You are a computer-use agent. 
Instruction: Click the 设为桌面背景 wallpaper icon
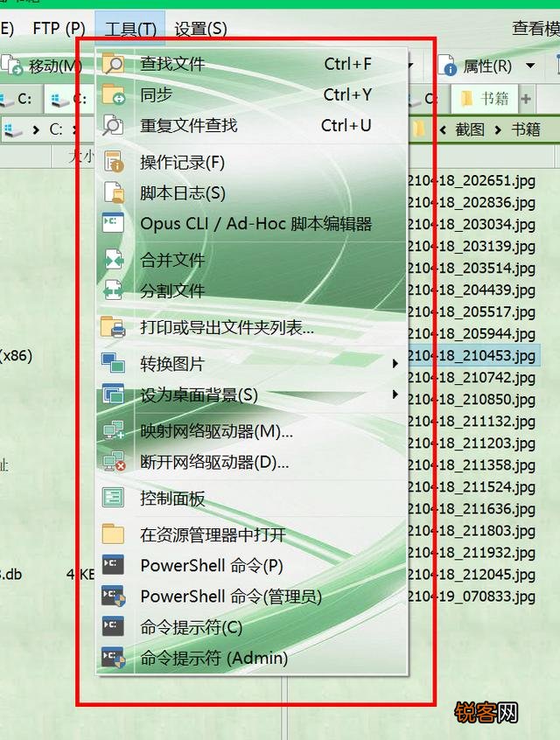[114, 394]
